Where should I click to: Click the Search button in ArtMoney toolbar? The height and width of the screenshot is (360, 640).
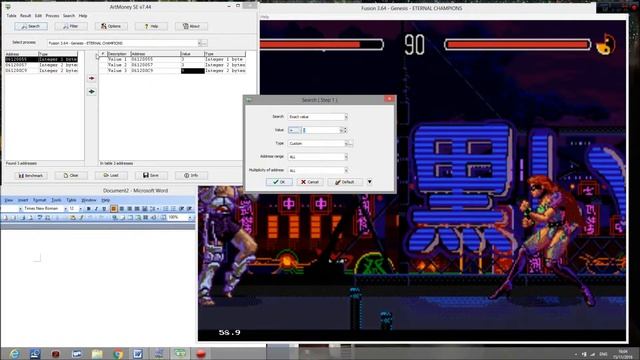31,26
